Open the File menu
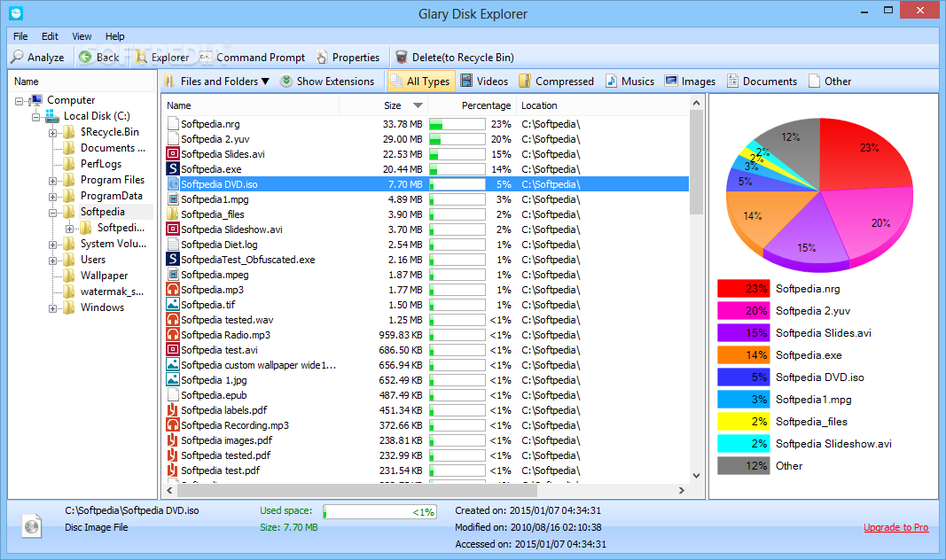This screenshot has height=560, width=946. pyautogui.click(x=20, y=36)
